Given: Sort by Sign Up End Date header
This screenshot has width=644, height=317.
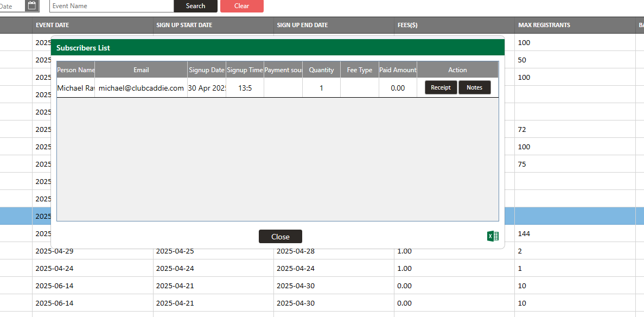Looking at the screenshot, I should 302,25.
